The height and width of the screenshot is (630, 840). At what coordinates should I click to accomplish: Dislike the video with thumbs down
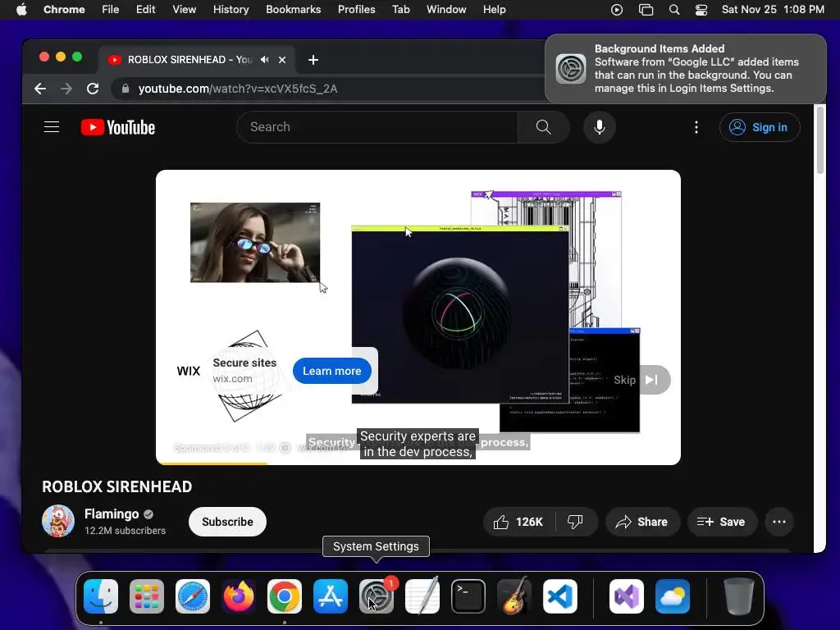(575, 522)
